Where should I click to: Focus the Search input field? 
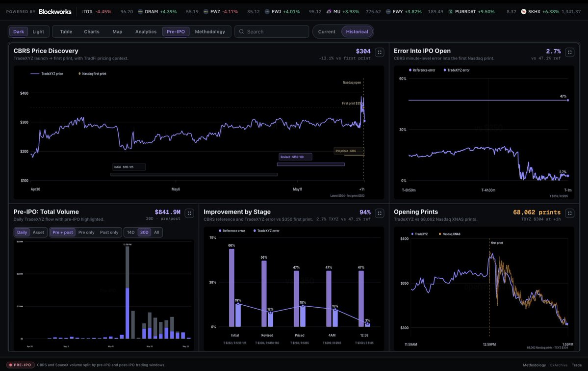(x=272, y=31)
